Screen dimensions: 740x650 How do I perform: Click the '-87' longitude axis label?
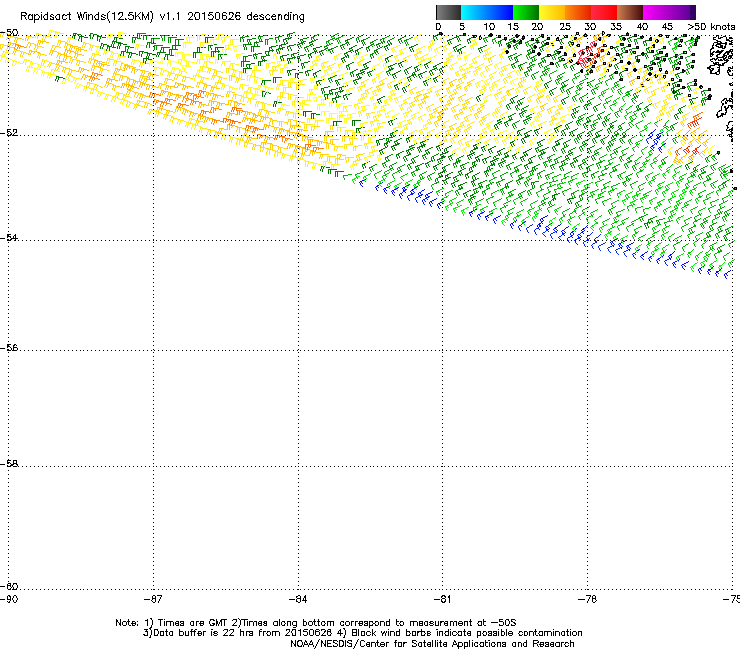(x=153, y=599)
